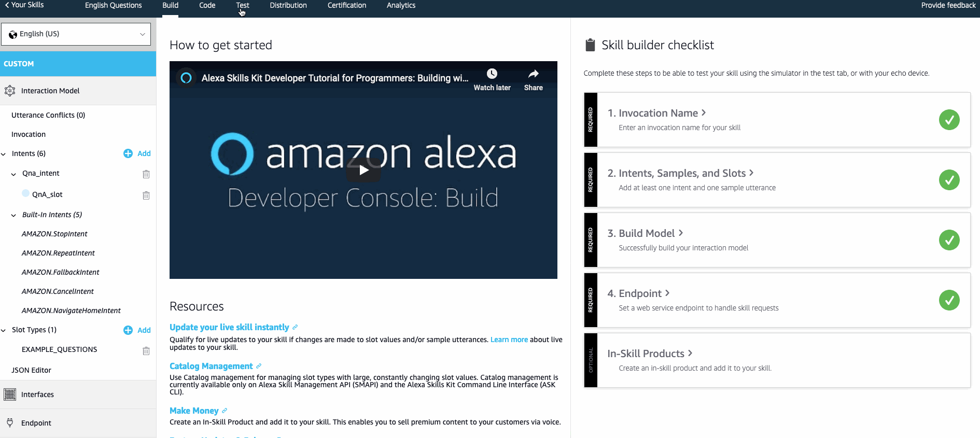Go back to Your Skills

(x=24, y=5)
